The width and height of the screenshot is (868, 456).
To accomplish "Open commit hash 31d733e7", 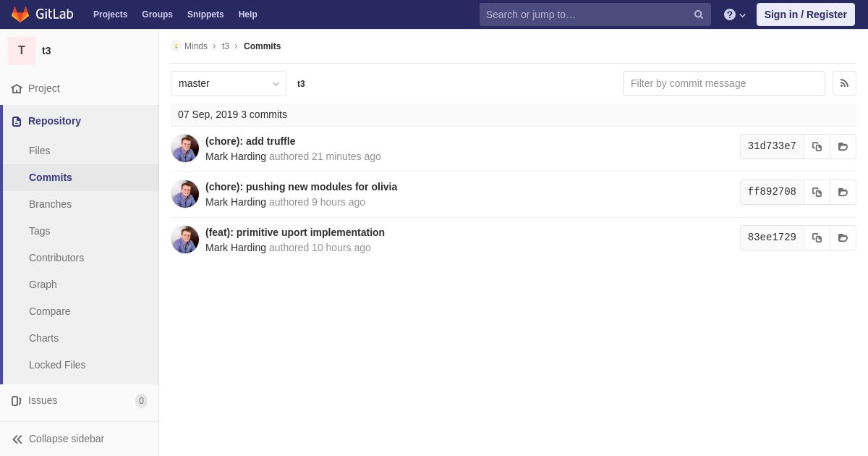I will pos(772,146).
